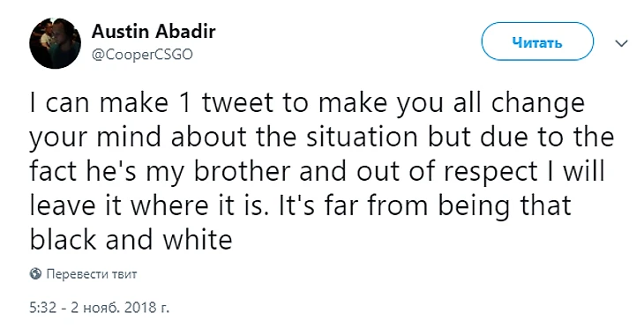
Task: Expand the tweet options chevron arrow
Action: pos(623,42)
